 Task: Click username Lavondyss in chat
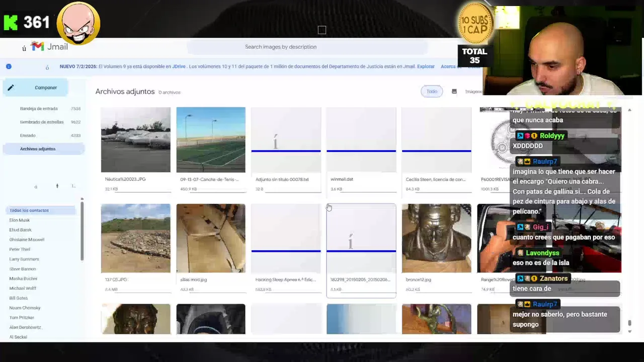[x=542, y=253]
